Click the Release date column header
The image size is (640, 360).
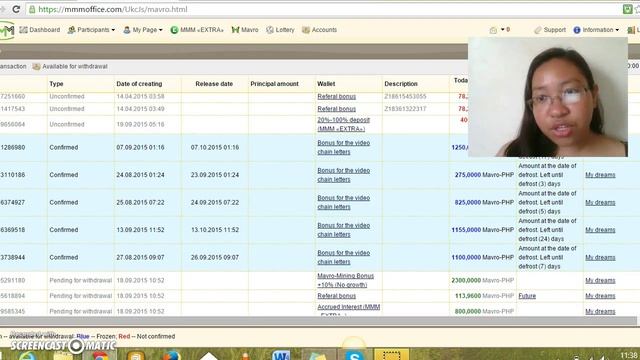pyautogui.click(x=214, y=84)
